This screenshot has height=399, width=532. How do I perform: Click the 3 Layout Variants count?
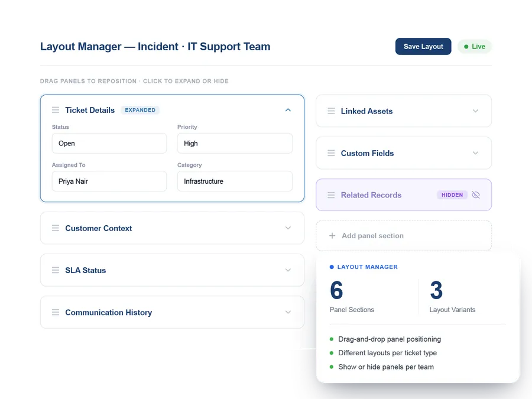(436, 290)
